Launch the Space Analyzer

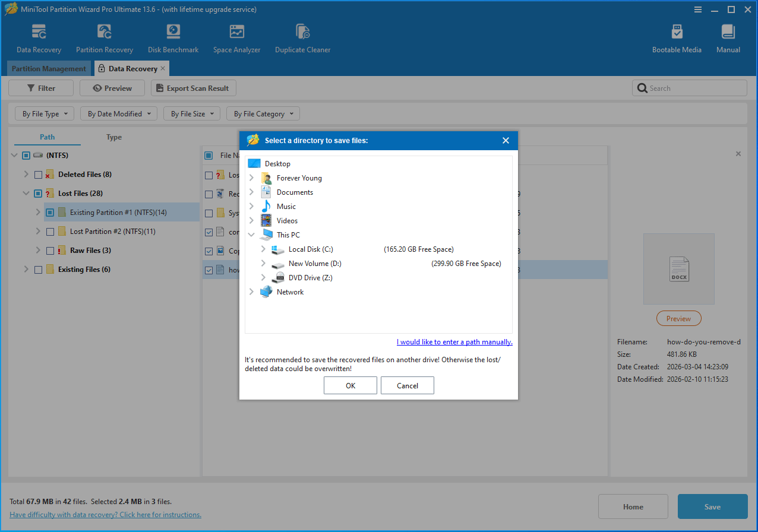(236, 36)
